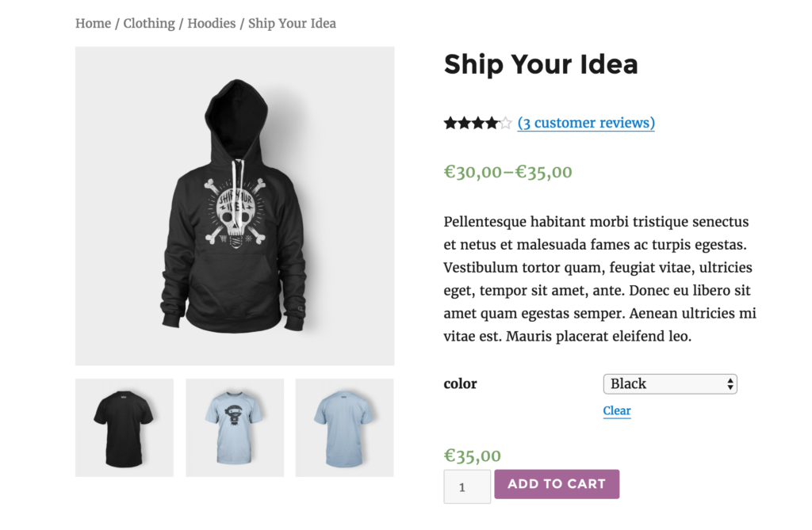Click the Home breadcrumb link

tap(93, 23)
